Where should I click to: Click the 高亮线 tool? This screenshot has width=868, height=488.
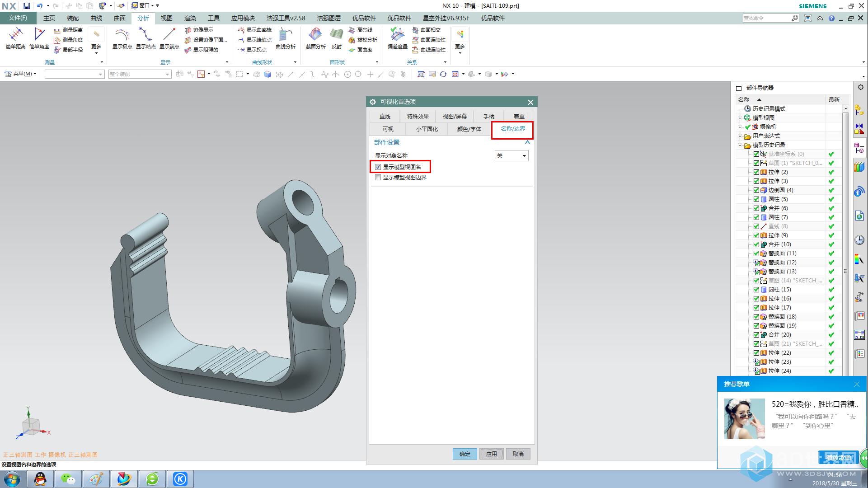(361, 30)
